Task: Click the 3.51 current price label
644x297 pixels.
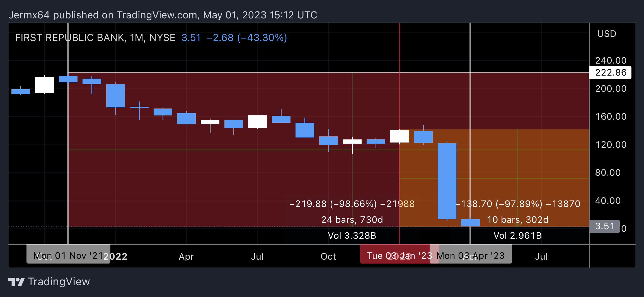Action: point(604,226)
